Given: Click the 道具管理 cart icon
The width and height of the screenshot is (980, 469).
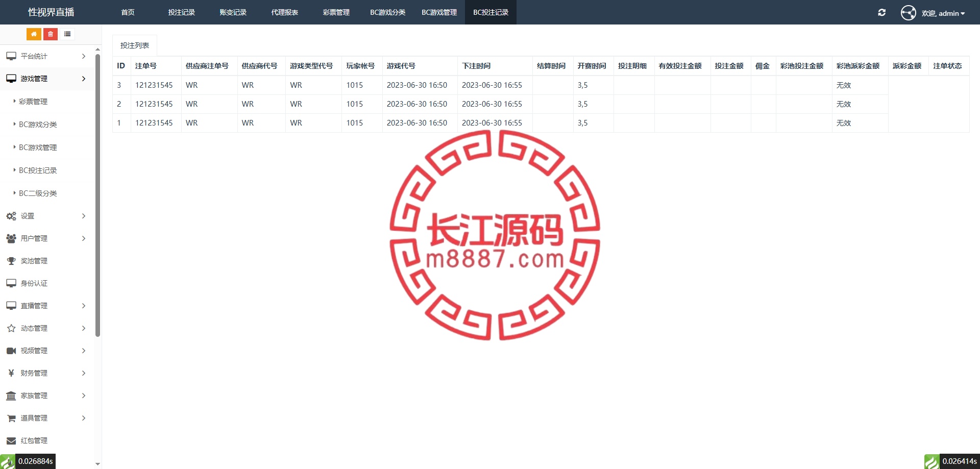Looking at the screenshot, I should point(11,418).
